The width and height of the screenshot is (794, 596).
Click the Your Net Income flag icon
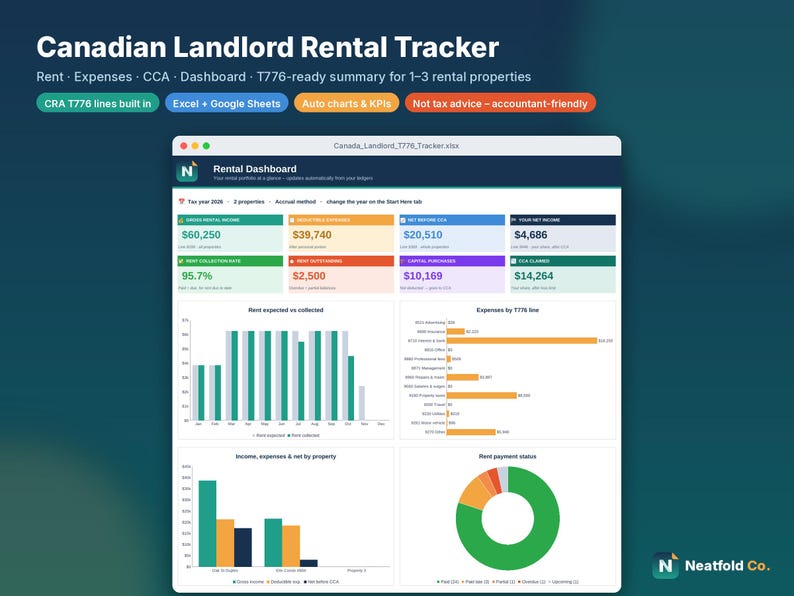click(x=514, y=220)
